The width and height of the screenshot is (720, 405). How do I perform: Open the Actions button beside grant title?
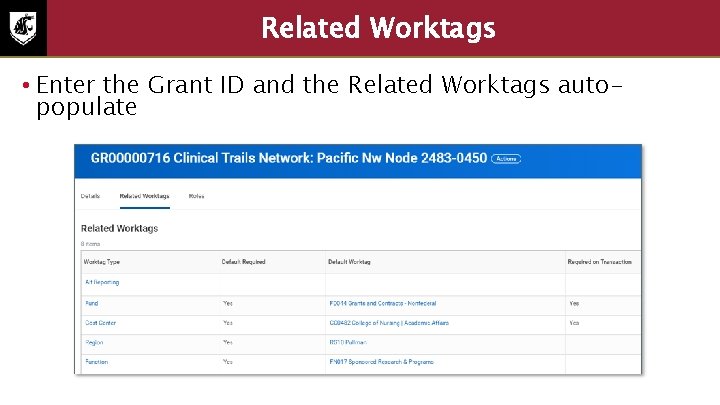point(506,159)
